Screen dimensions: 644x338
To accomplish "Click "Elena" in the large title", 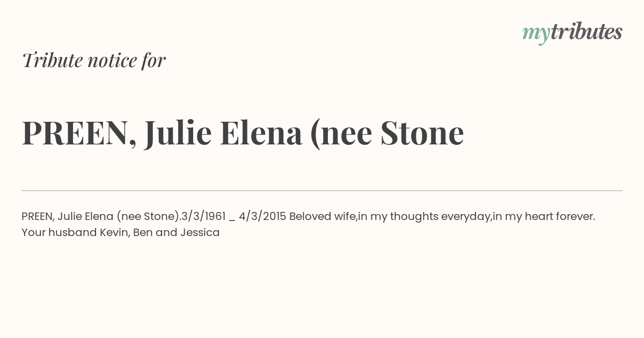I will pos(261,133).
